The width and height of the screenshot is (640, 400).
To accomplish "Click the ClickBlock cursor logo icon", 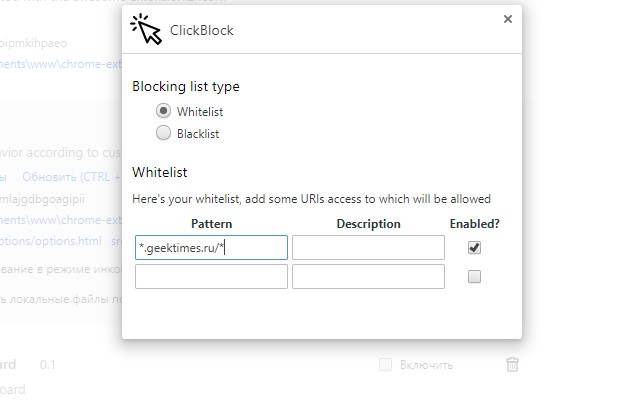I will [x=145, y=31].
